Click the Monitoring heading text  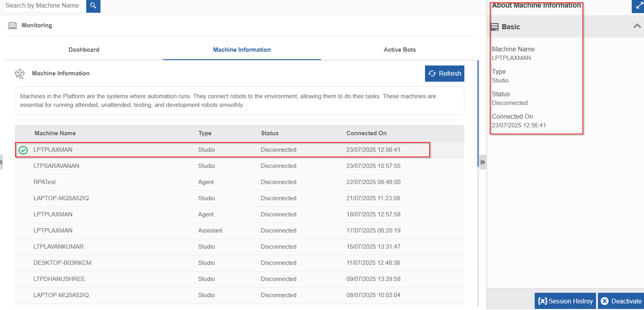[x=37, y=26]
